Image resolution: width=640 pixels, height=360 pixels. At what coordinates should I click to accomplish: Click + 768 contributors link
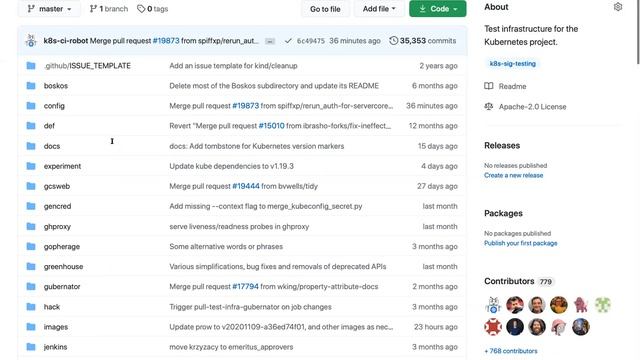click(x=511, y=351)
